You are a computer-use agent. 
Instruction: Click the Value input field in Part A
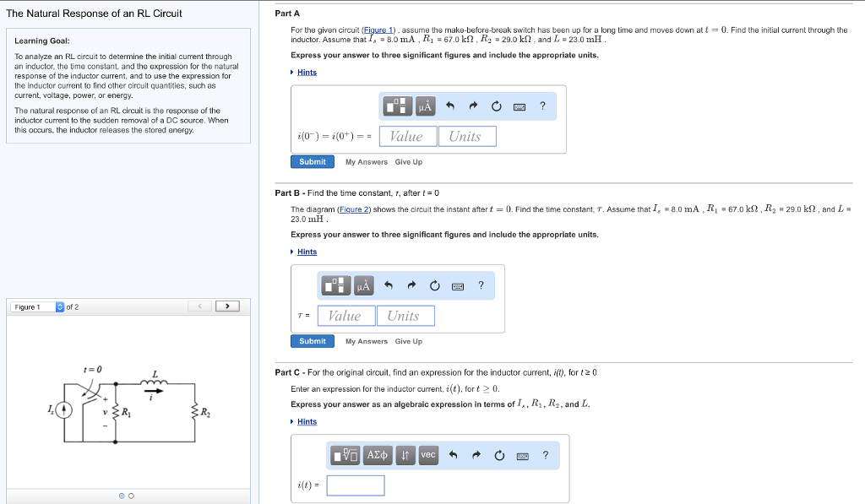point(409,136)
